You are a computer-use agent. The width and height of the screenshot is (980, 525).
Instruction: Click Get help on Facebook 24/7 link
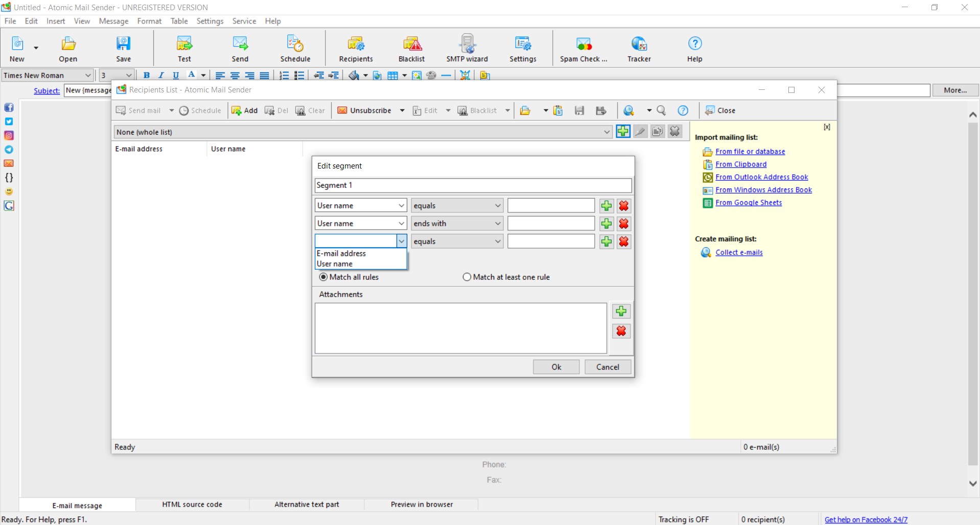pyautogui.click(x=866, y=519)
